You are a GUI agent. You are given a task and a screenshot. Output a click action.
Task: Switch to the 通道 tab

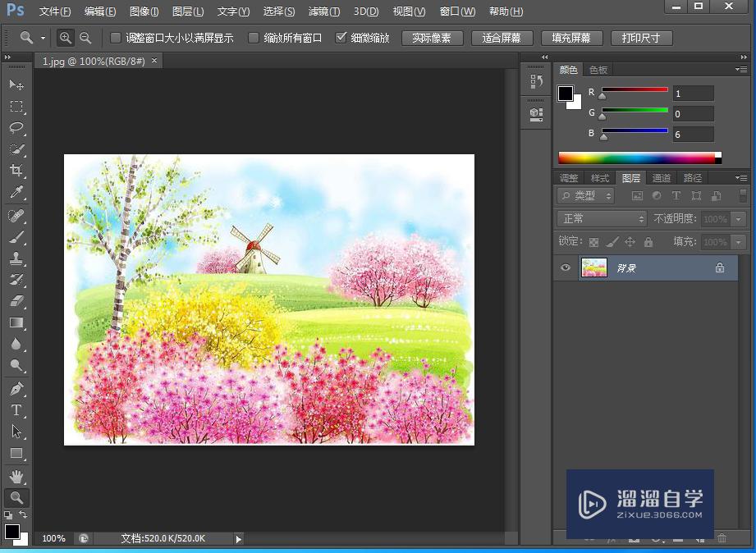click(x=662, y=178)
